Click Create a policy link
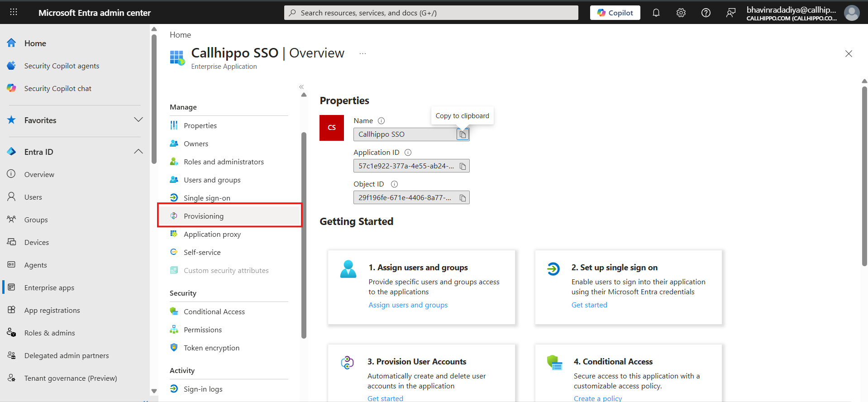This screenshot has width=868, height=402. [x=598, y=398]
